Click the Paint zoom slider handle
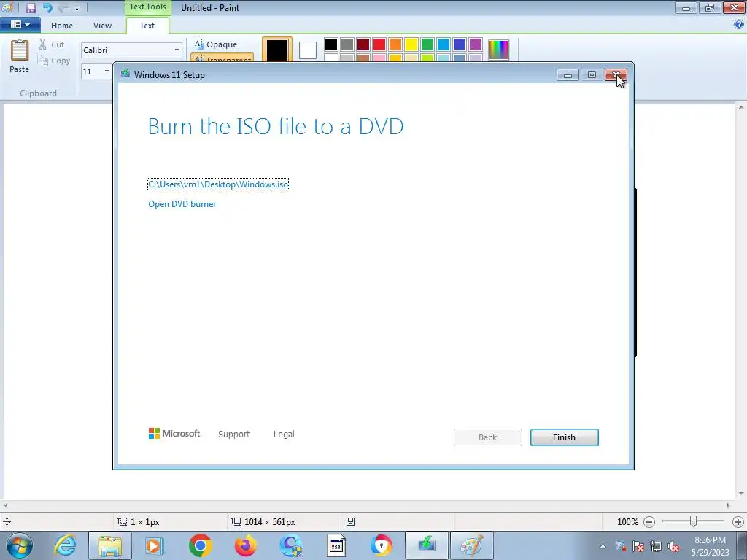Screen dimensions: 747x560 click(x=694, y=522)
